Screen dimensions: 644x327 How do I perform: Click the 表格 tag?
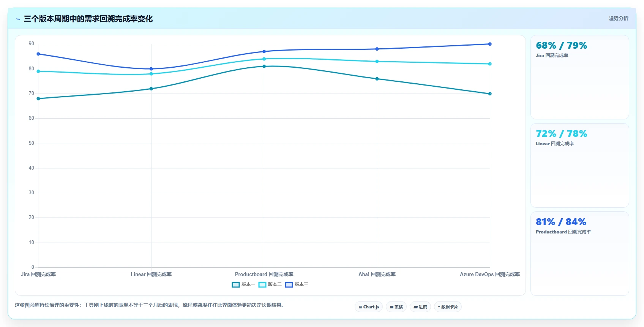tap(396, 307)
